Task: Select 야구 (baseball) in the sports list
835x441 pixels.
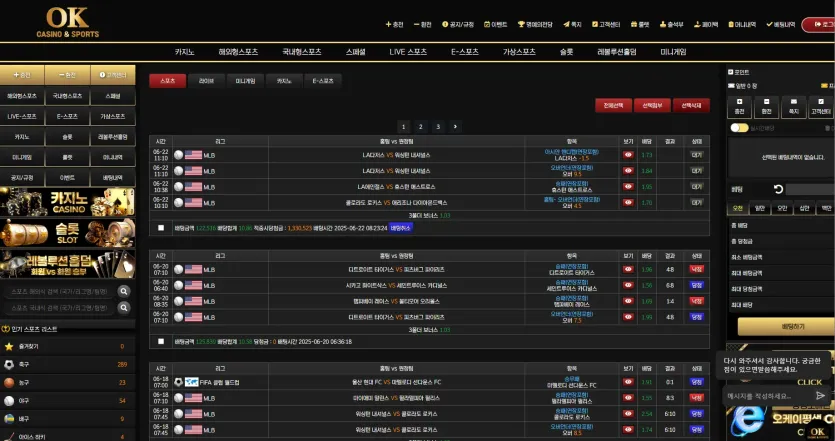Action: (x=68, y=401)
